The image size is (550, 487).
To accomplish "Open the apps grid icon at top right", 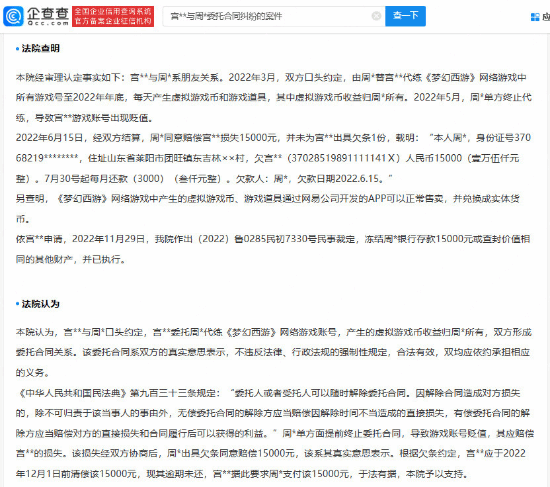I will coord(535,16).
